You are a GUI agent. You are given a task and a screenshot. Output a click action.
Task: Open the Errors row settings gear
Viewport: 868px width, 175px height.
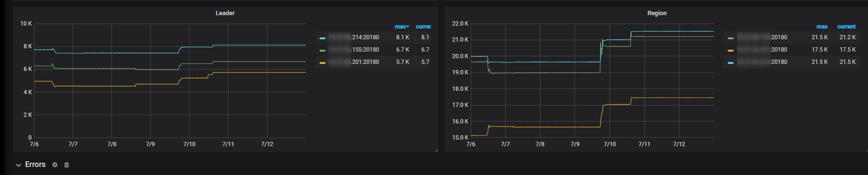pos(55,165)
